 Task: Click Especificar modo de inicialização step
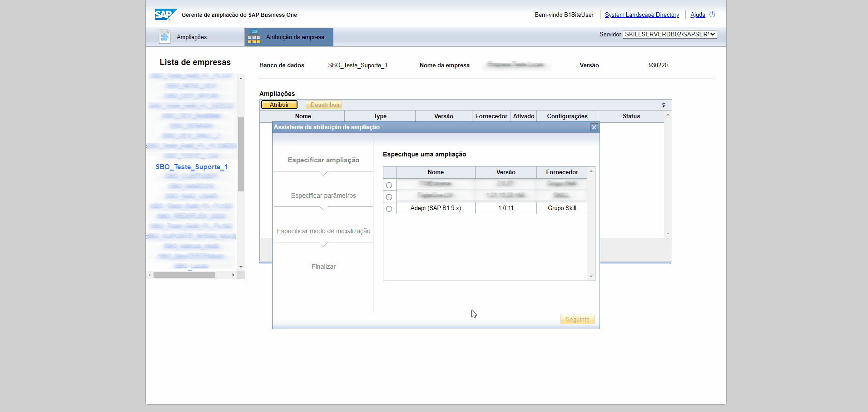(323, 231)
